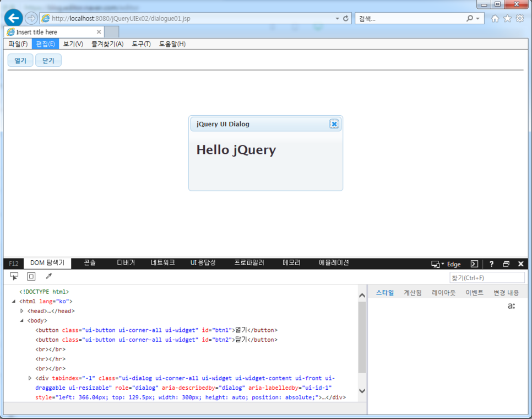The image size is (532, 419).
Task: Open Edge document mode dropdown
Action: (446, 264)
